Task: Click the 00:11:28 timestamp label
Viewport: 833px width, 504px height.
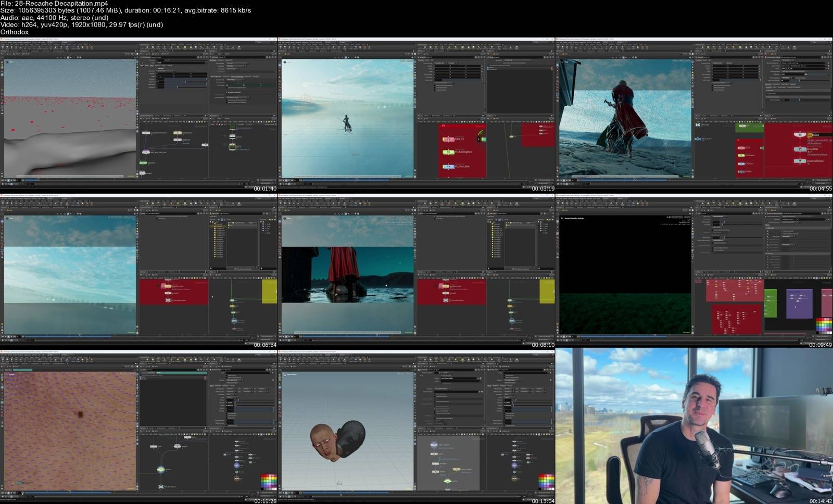Action: (265, 501)
